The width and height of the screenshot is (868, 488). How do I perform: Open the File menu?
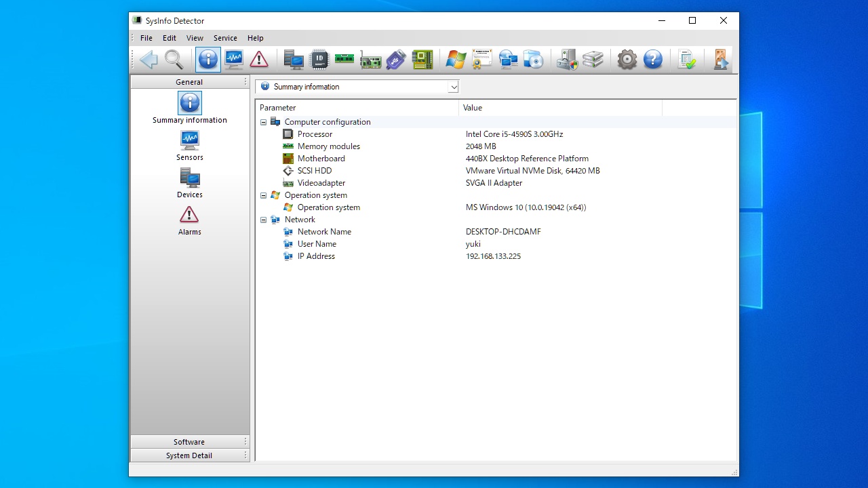[146, 38]
